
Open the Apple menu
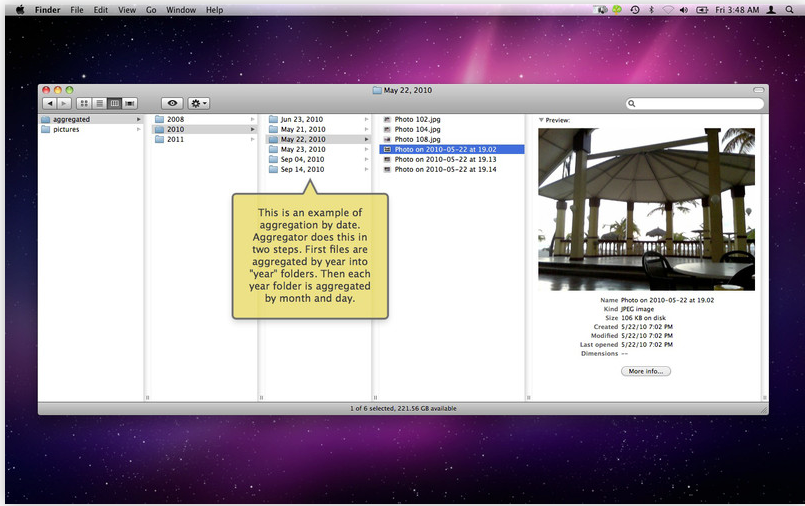[20, 10]
